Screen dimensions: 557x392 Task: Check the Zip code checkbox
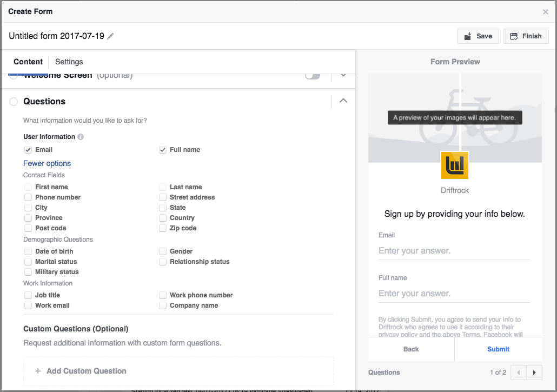click(163, 228)
